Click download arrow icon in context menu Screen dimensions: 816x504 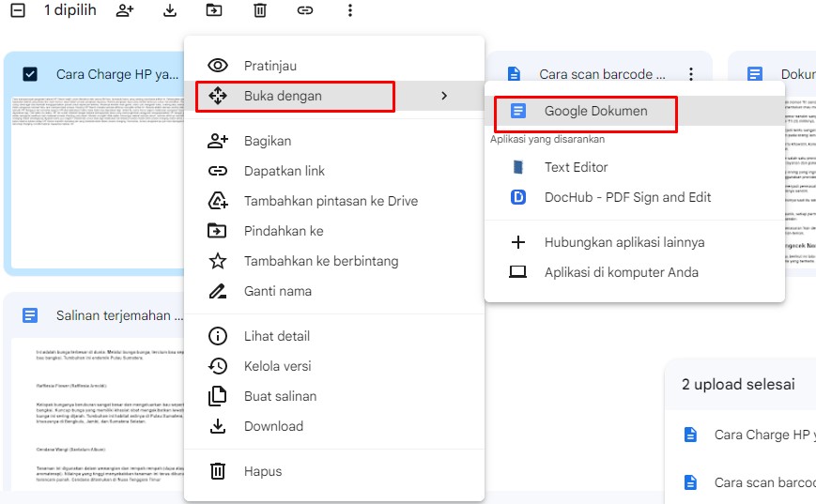218,426
